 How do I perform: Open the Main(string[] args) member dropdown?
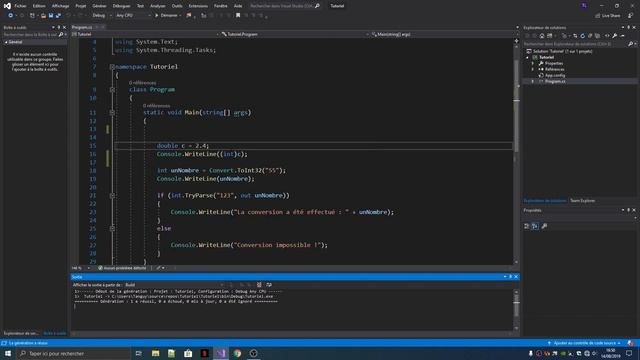point(441,35)
